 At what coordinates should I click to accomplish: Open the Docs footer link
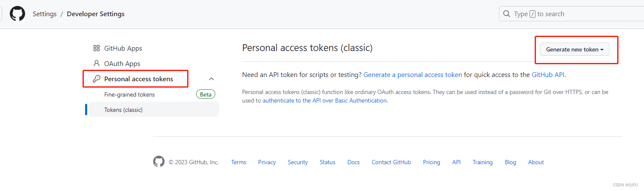point(353,162)
